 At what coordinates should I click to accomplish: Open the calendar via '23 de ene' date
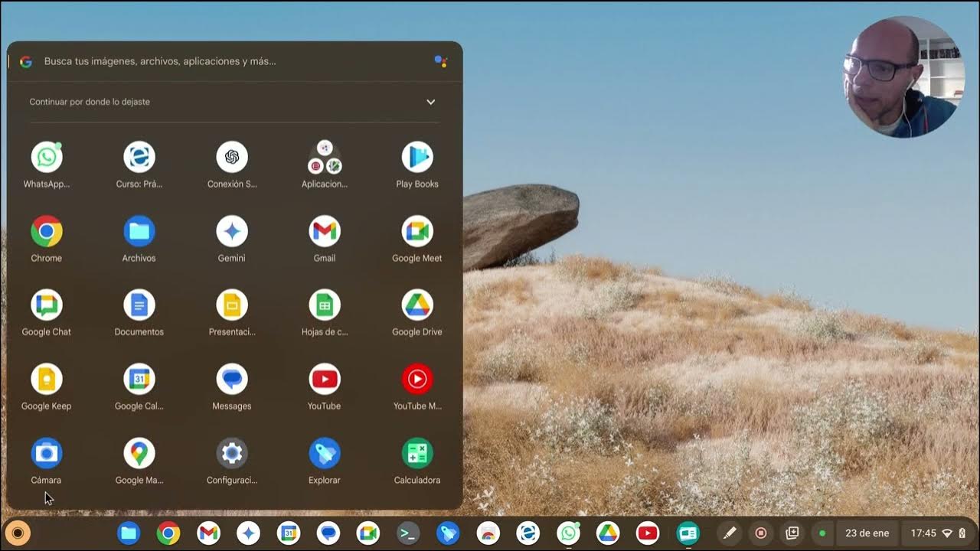point(867,533)
